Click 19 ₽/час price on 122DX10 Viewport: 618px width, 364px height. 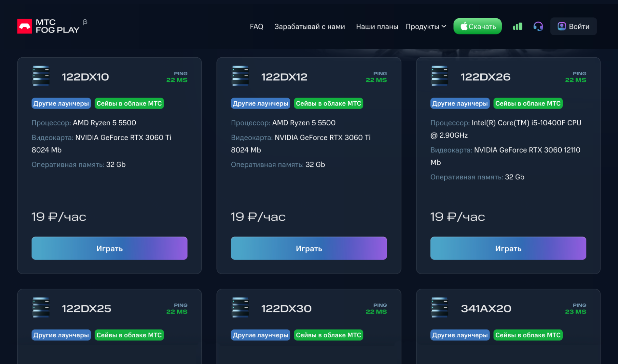tap(59, 217)
